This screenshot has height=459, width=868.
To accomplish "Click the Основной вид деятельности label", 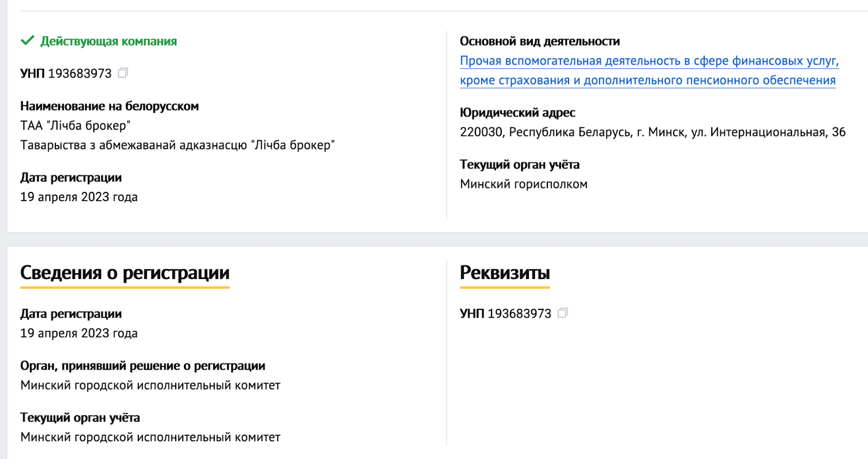I will tap(541, 41).
